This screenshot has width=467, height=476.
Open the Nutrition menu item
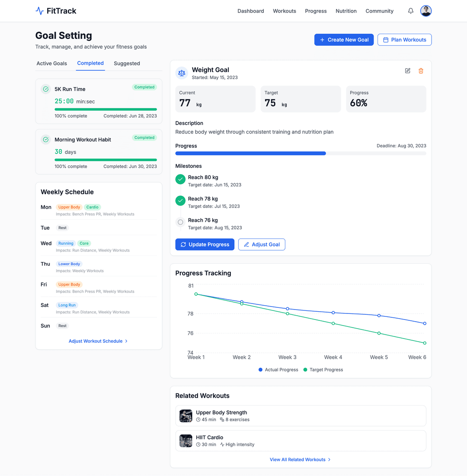(346, 11)
